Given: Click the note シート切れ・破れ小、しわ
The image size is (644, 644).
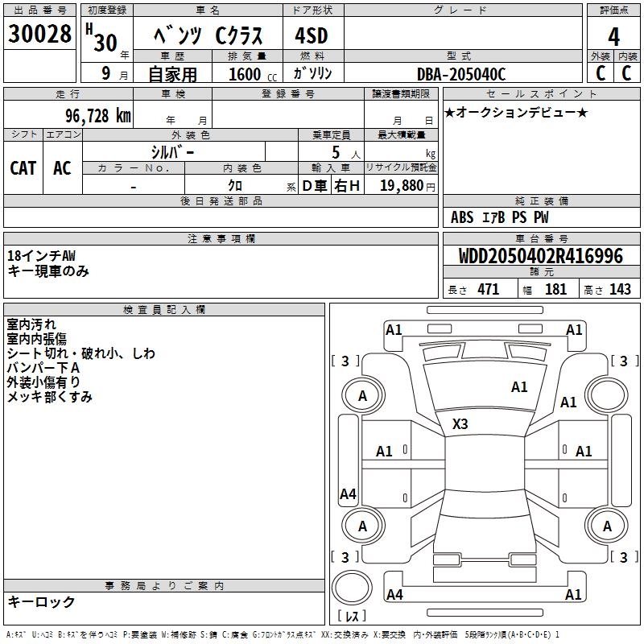Looking at the screenshot, I should click(x=81, y=353).
